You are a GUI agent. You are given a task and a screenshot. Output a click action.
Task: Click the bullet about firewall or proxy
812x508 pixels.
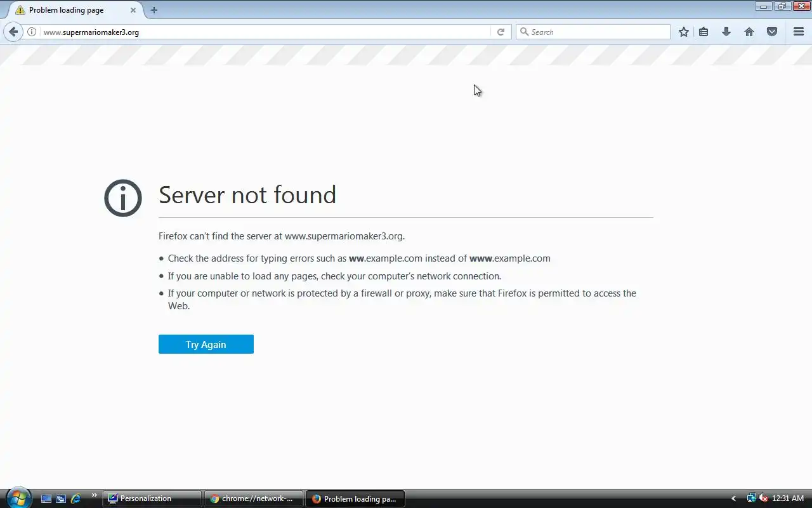pos(402,299)
